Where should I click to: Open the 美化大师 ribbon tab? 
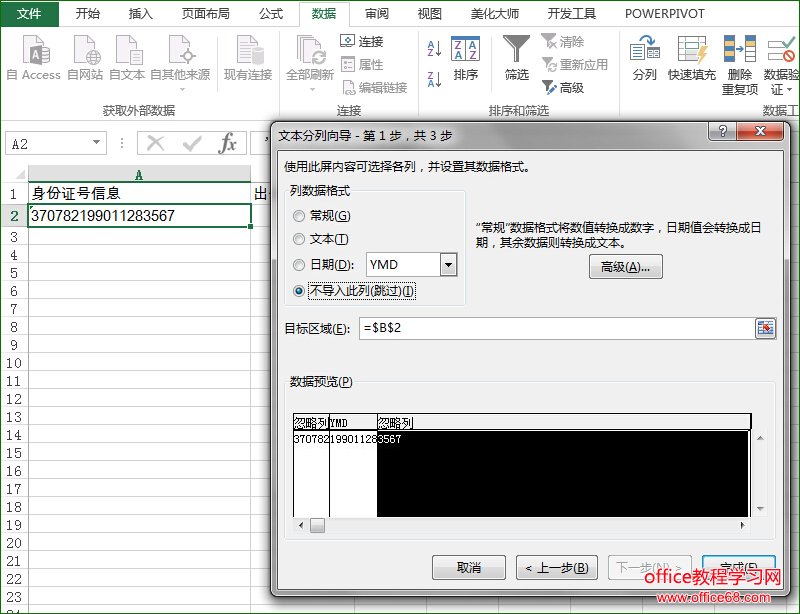[x=497, y=13]
